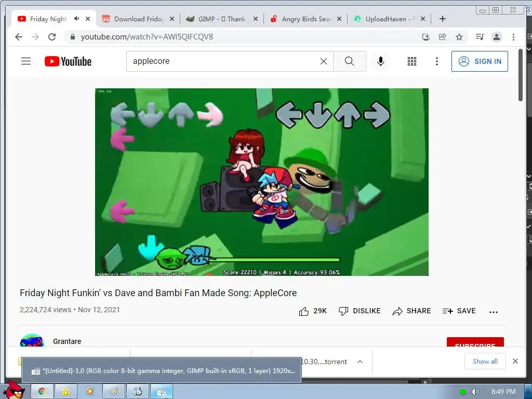Click the browser forward arrow
The width and height of the screenshot is (532, 399).
(35, 37)
